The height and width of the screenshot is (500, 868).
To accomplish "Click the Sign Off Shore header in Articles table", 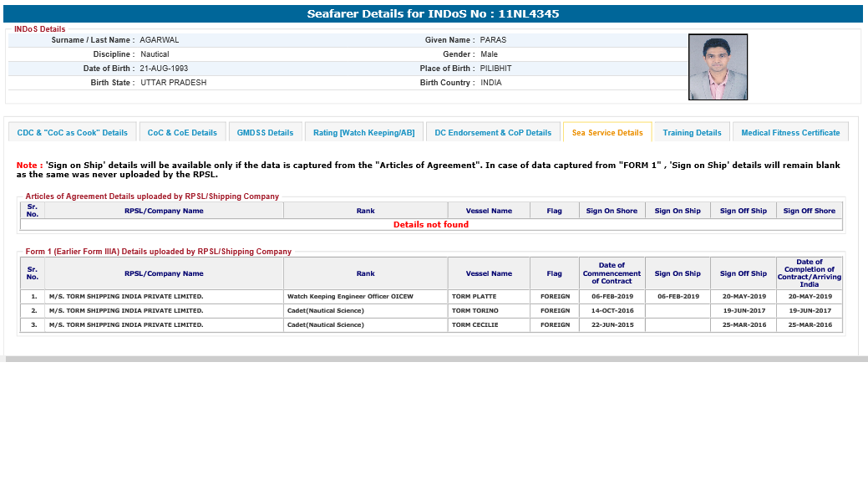I will (809, 211).
